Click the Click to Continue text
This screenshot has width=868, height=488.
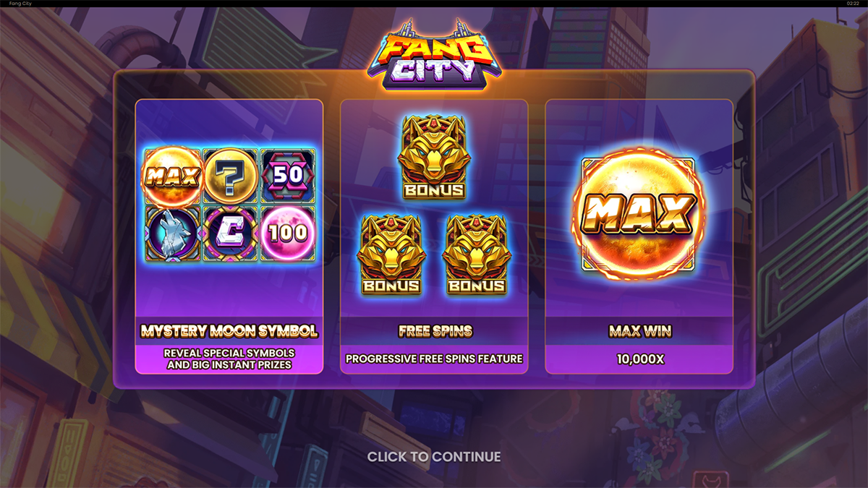[434, 457]
